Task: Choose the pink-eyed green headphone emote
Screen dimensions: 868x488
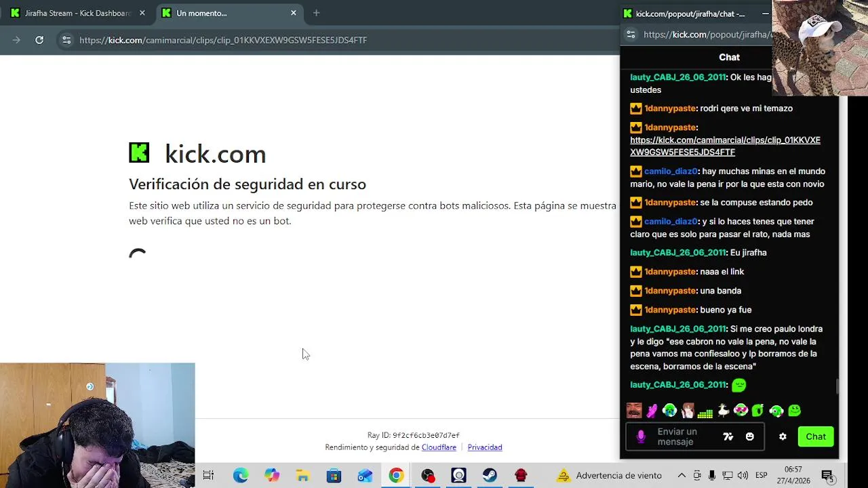Action: (x=741, y=411)
